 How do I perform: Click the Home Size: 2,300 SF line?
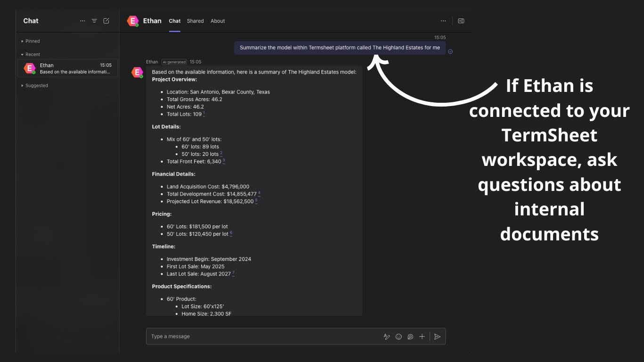(x=206, y=314)
